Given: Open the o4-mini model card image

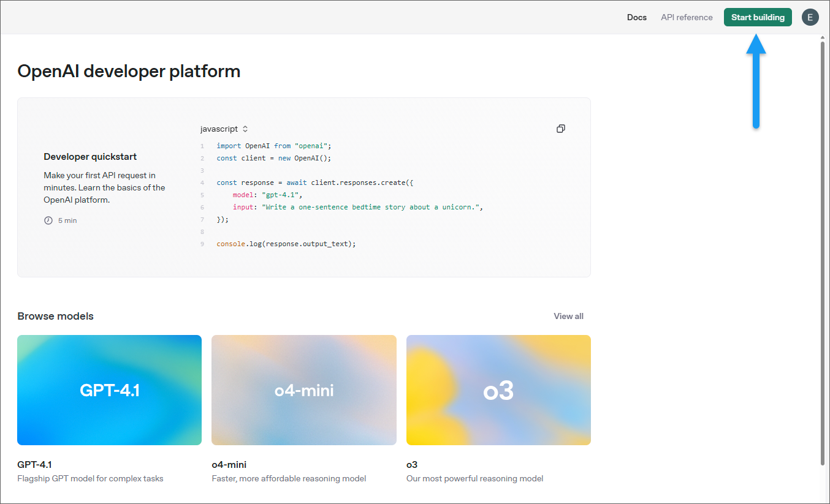Looking at the screenshot, I should [x=304, y=390].
